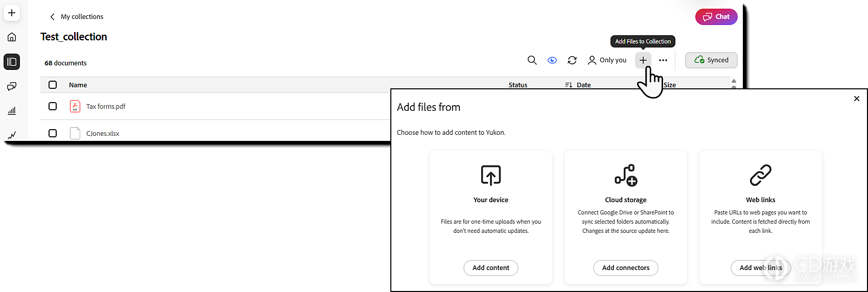
Task: Open the bar chart sidebar icon
Action: [12, 111]
